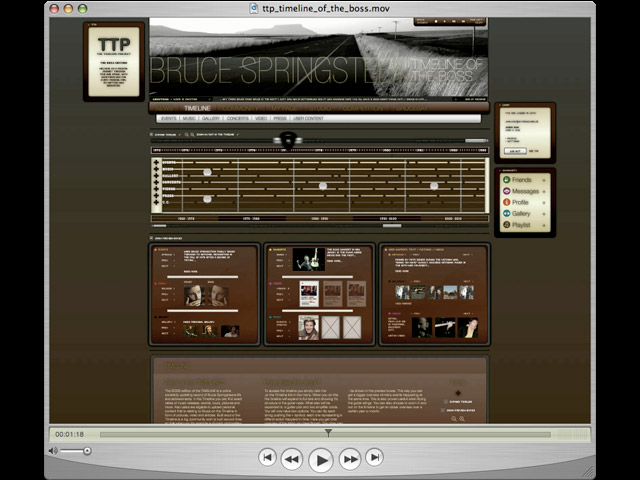Open Friends in the community panel
The height and width of the screenshot is (480, 640).
(522, 180)
